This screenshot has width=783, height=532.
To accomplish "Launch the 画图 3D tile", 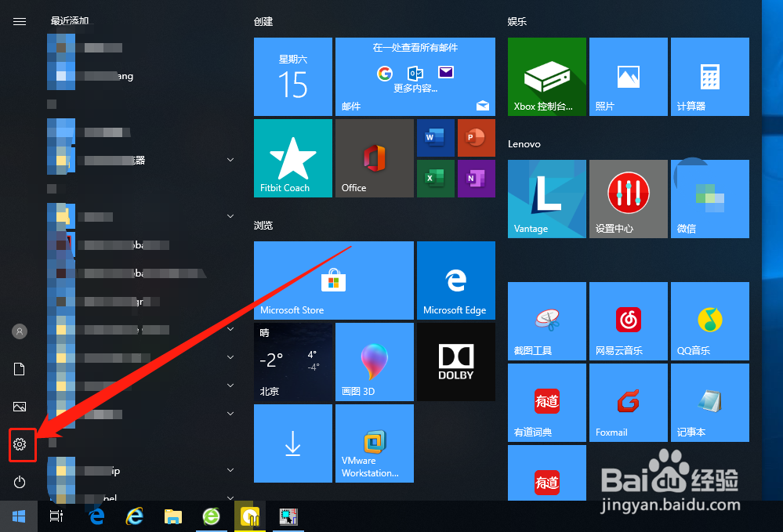I will click(x=375, y=362).
